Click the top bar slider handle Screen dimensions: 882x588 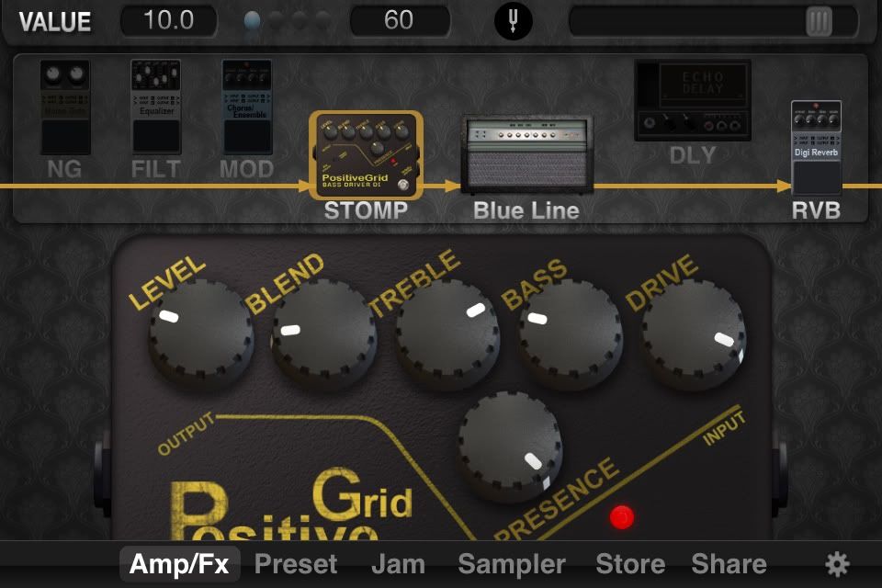pos(819,22)
